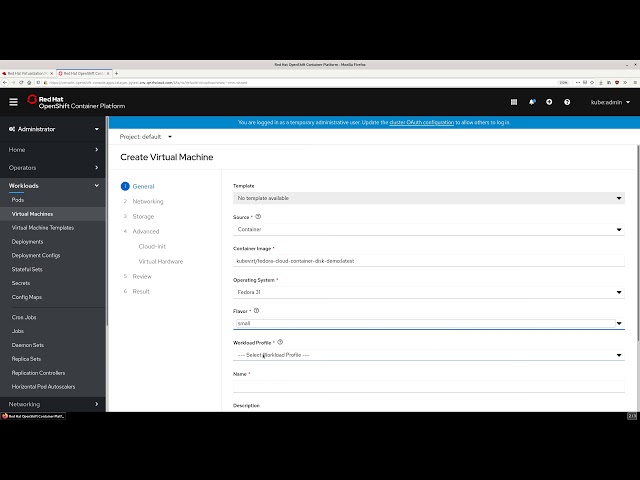Open Virtual Machine Templates
Screen dimensions: 640x480
click(x=43, y=228)
